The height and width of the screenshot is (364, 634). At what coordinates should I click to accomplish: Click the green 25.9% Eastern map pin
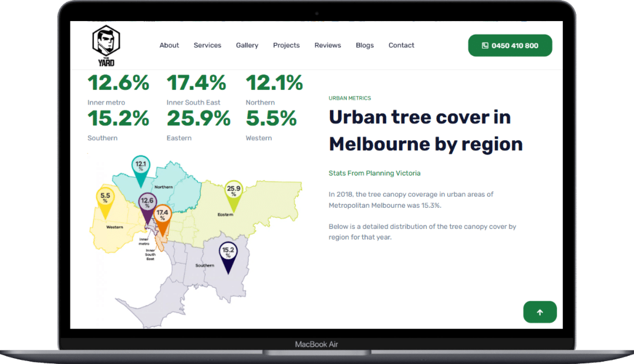(234, 191)
